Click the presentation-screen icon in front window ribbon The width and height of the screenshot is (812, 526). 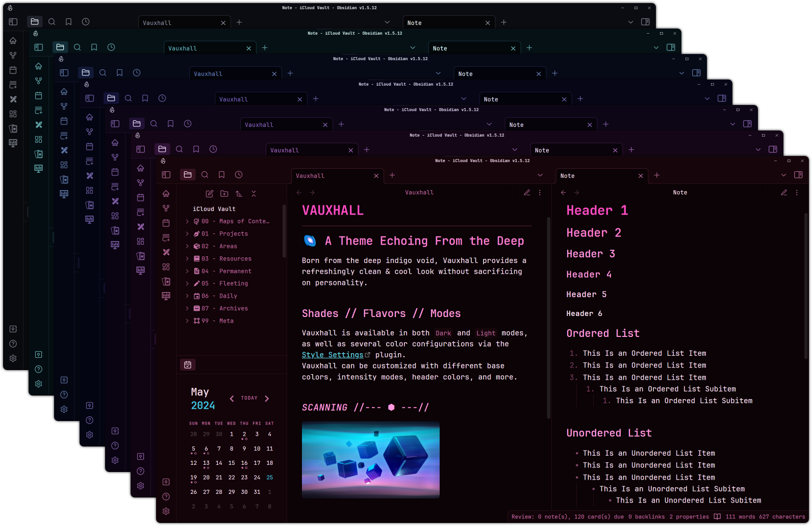click(x=166, y=296)
